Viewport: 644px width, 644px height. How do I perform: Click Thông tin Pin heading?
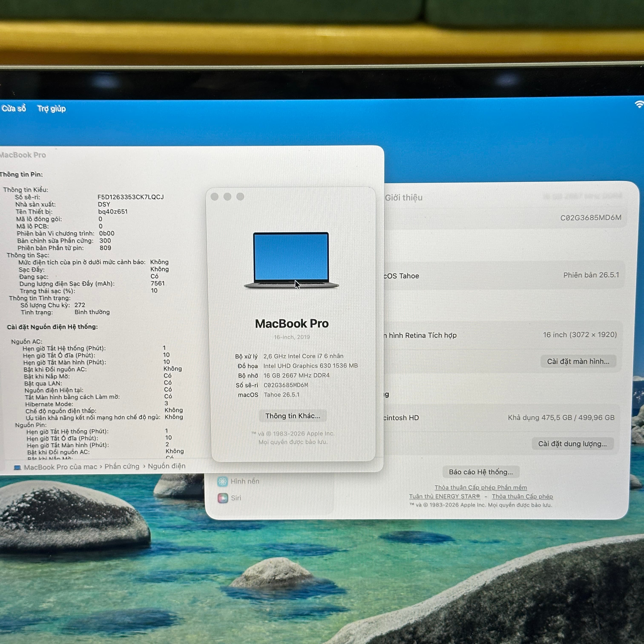click(x=21, y=174)
